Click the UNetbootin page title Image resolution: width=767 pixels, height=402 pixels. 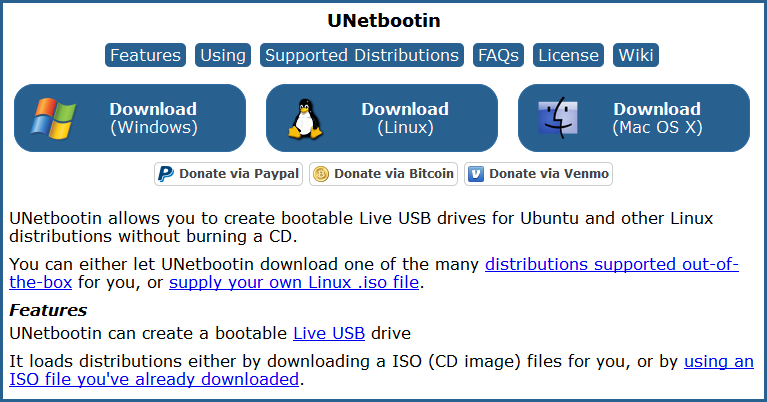tap(384, 21)
